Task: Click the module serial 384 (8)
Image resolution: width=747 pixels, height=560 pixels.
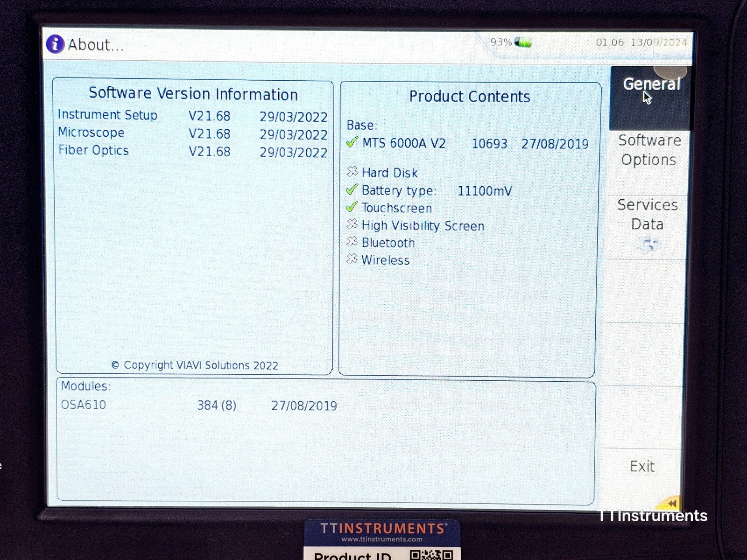Action: click(217, 406)
